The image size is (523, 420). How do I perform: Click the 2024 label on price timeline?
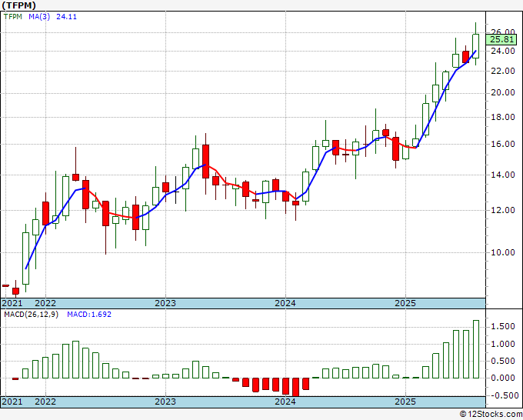(x=285, y=303)
